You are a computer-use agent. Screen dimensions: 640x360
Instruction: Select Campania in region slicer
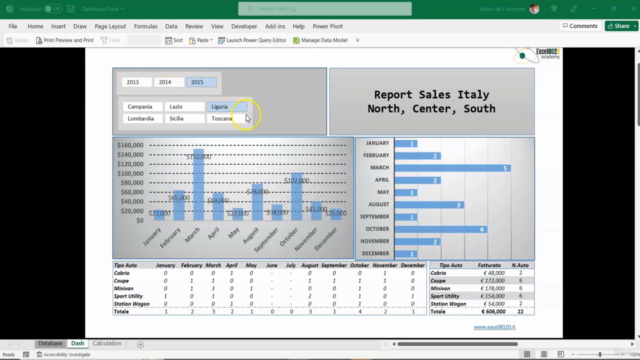point(142,107)
